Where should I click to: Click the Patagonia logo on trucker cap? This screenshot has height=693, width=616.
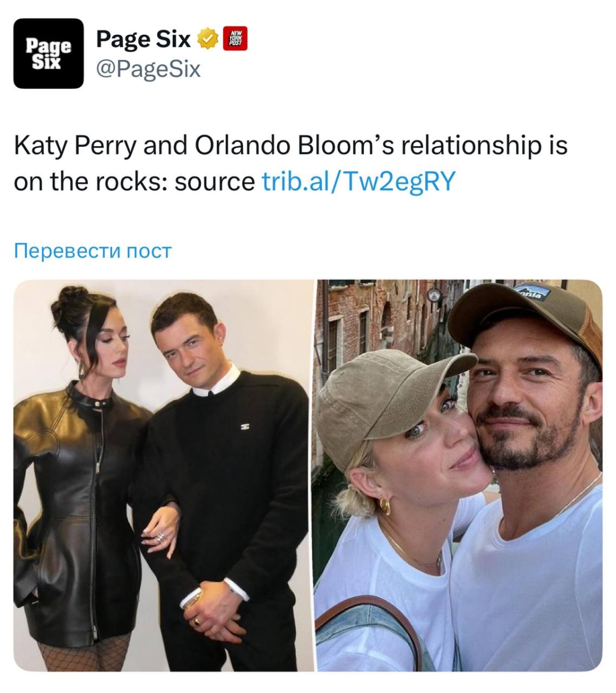tap(532, 293)
